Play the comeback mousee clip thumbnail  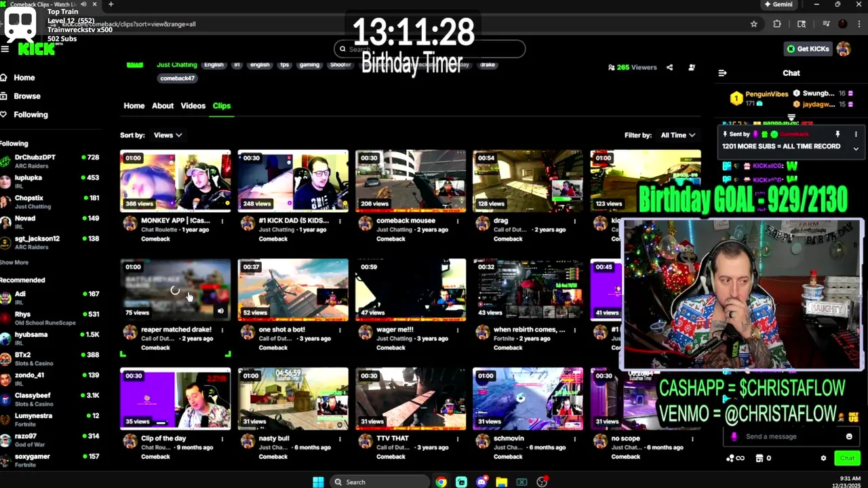pyautogui.click(x=411, y=181)
